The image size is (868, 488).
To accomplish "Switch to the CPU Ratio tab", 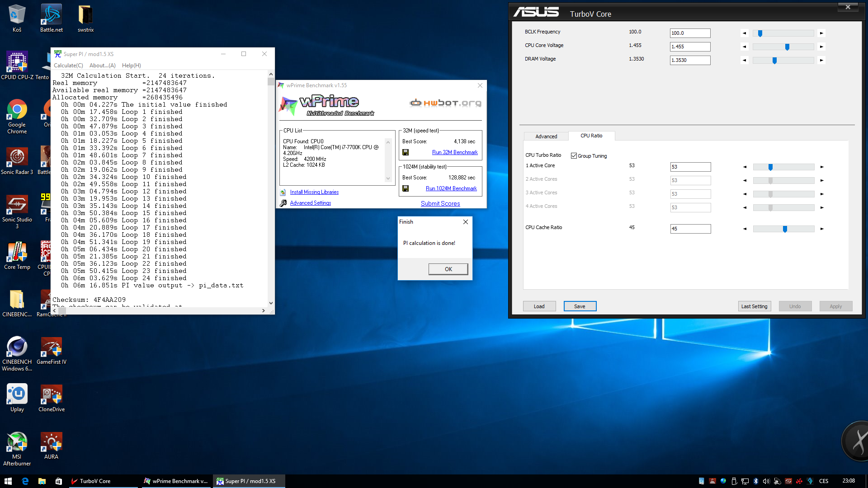I will pos(591,136).
